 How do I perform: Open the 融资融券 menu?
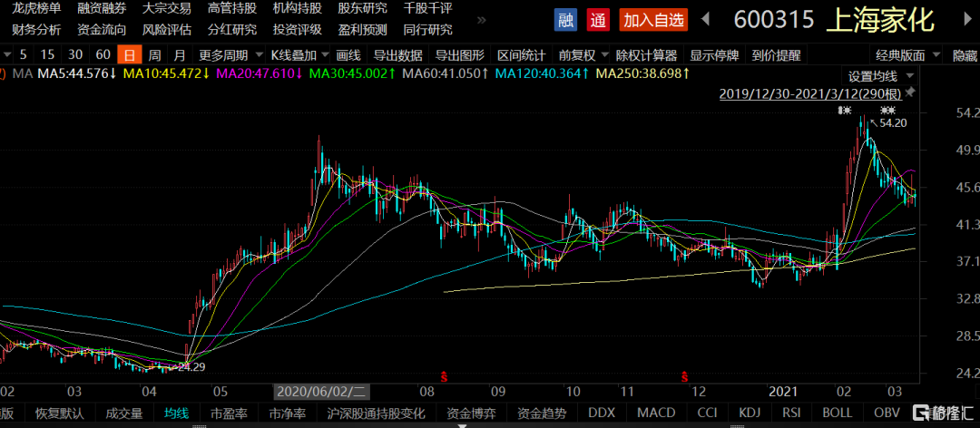[x=102, y=9]
